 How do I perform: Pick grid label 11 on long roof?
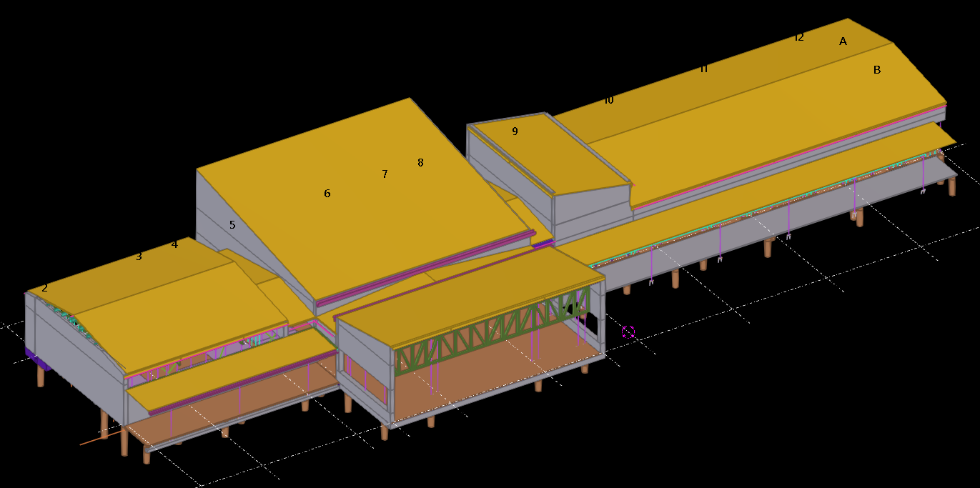(703, 69)
